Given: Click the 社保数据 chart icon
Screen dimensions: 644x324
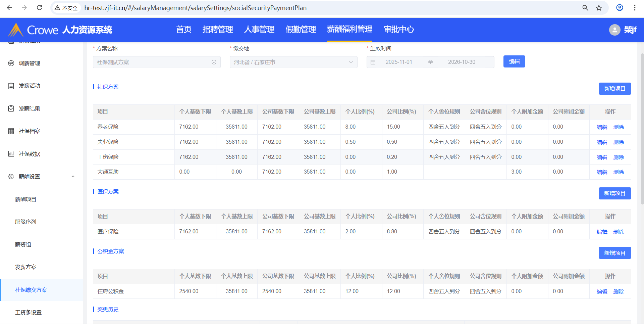Looking at the screenshot, I should [11, 154].
